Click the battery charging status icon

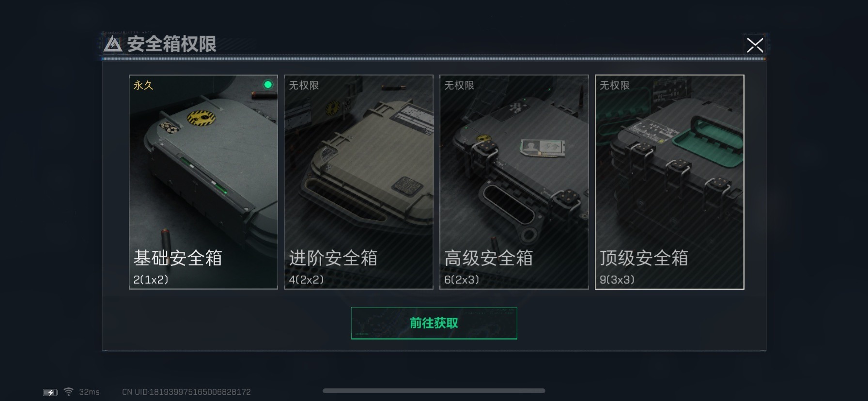pyautogui.click(x=50, y=392)
